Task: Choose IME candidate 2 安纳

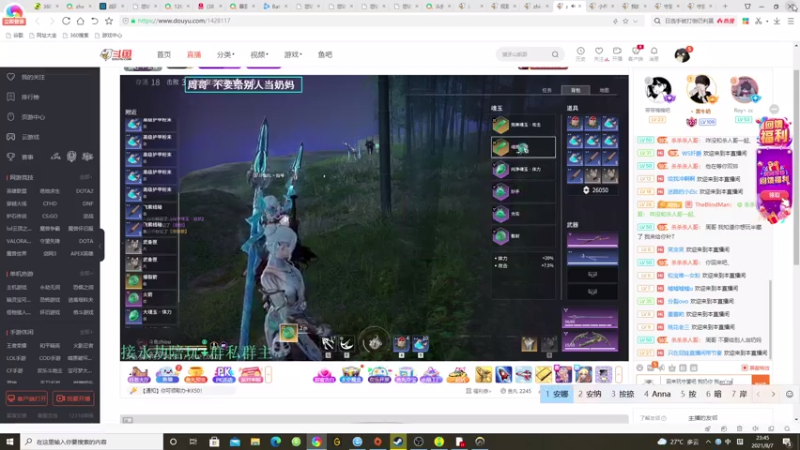Action: pos(589,394)
